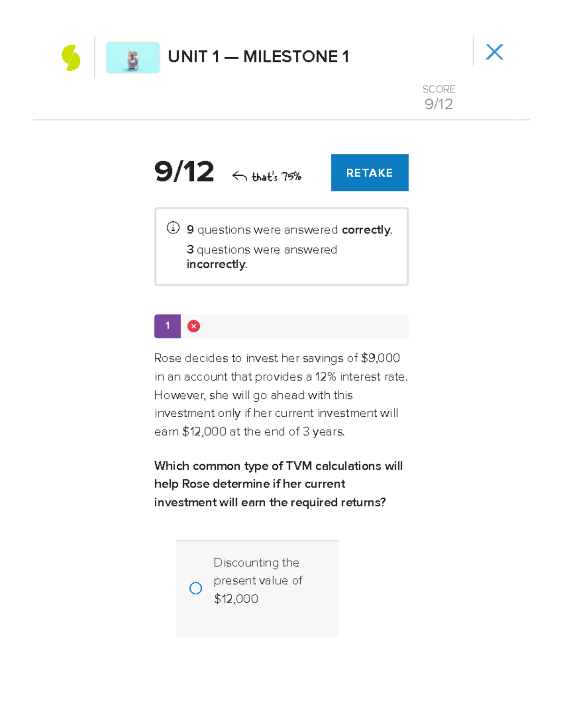This screenshot has width=563, height=728.
Task: Click the SCORE 9/12 indicator in the header
Action: coord(439,98)
